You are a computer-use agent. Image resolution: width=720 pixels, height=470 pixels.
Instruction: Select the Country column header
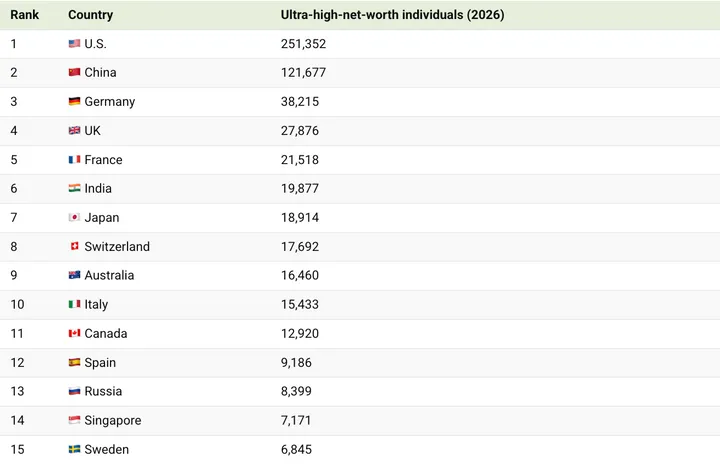coord(90,15)
